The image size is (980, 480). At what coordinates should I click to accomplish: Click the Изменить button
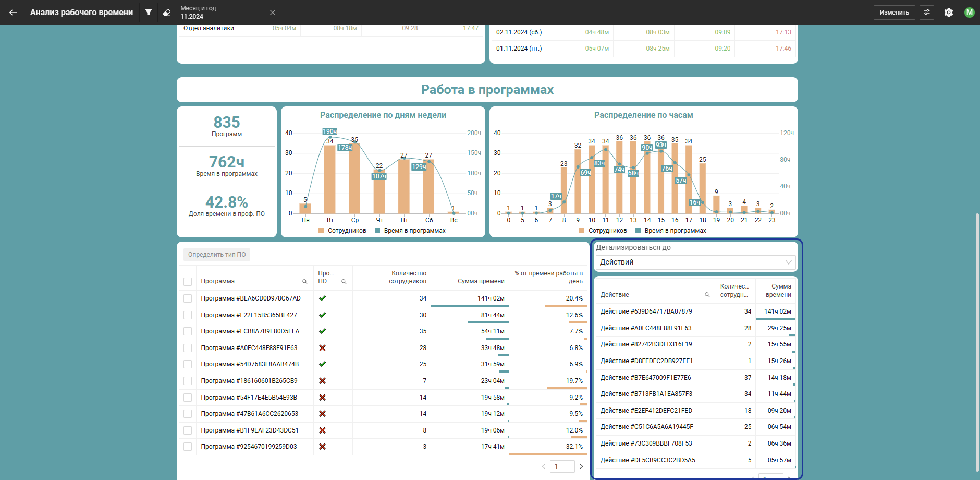tap(895, 13)
